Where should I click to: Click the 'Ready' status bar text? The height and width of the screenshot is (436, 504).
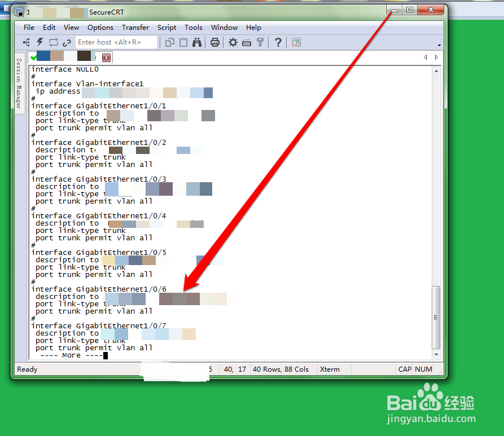pos(27,369)
